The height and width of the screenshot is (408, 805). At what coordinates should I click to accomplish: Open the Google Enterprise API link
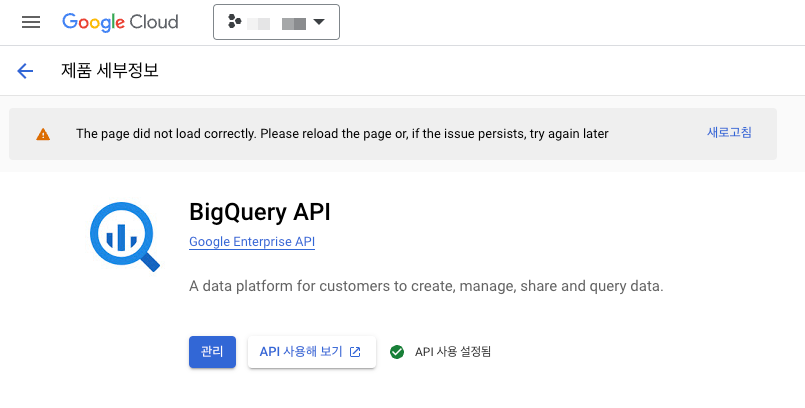click(x=252, y=242)
